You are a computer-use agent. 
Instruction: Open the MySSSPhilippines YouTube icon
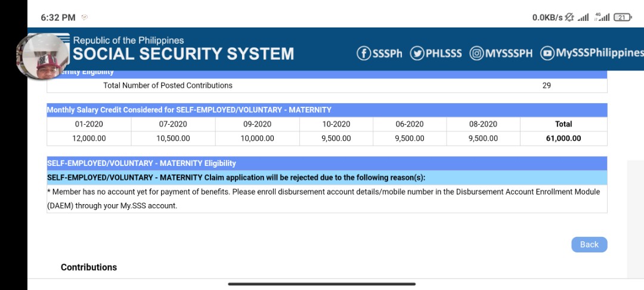coord(547,53)
